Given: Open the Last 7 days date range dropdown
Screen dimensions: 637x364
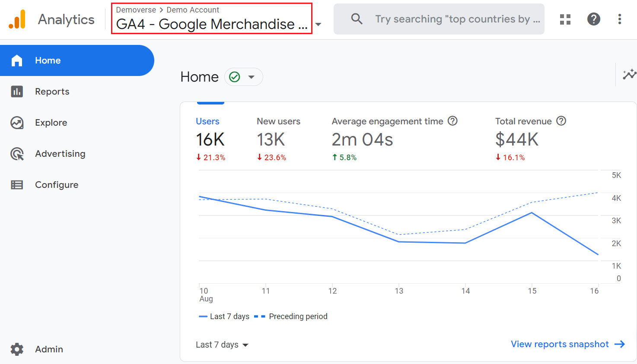Looking at the screenshot, I should click(x=222, y=345).
